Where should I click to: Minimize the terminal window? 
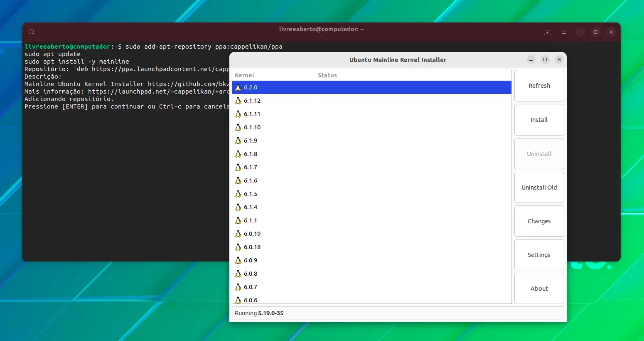[x=580, y=32]
